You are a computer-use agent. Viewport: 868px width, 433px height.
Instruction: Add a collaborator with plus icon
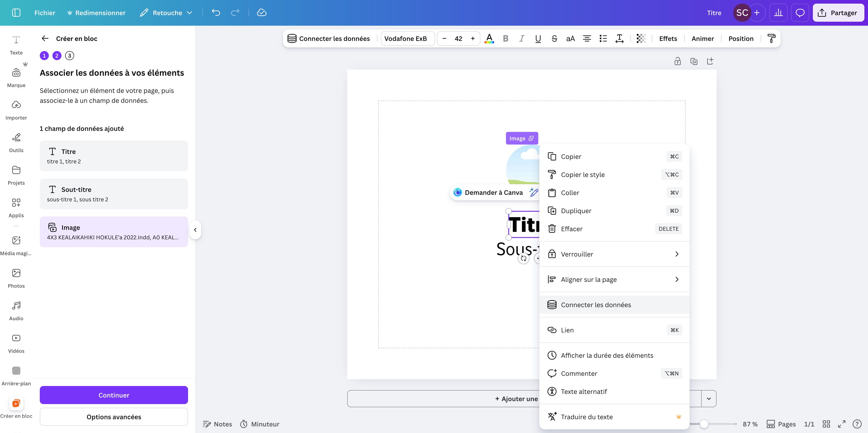[757, 13]
